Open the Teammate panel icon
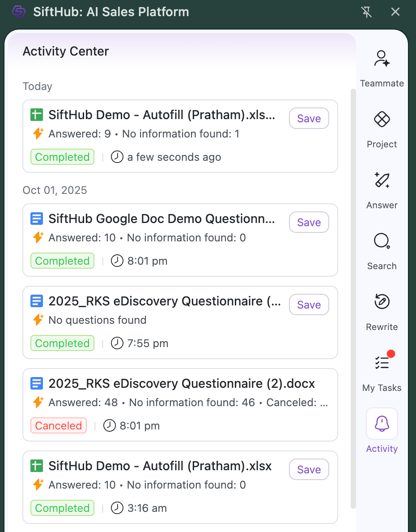Image resolution: width=416 pixels, height=532 pixels. click(x=382, y=59)
